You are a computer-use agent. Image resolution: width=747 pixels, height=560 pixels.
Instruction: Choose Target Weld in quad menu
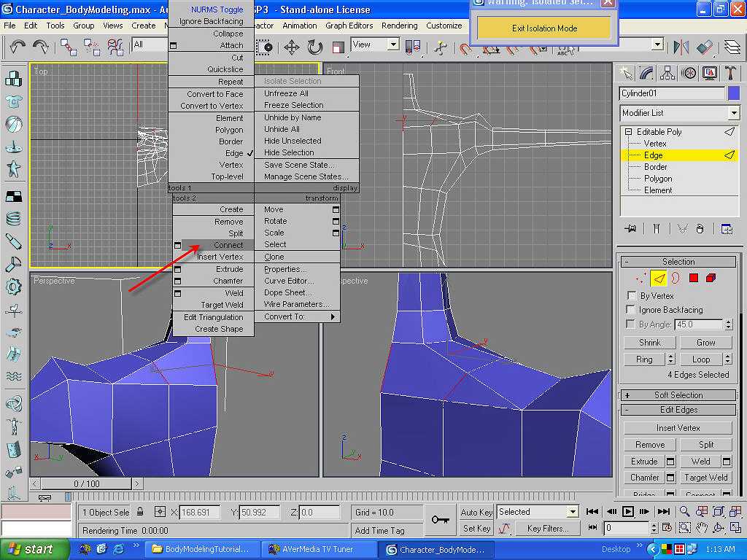222,305
